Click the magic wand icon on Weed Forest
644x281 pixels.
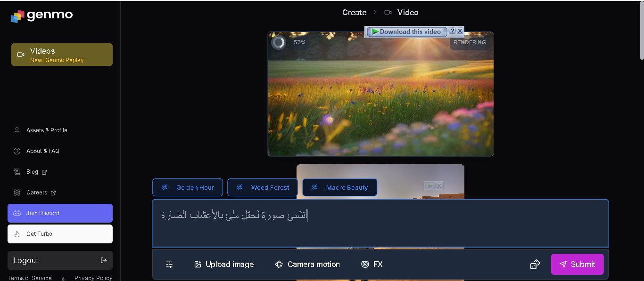(x=239, y=187)
